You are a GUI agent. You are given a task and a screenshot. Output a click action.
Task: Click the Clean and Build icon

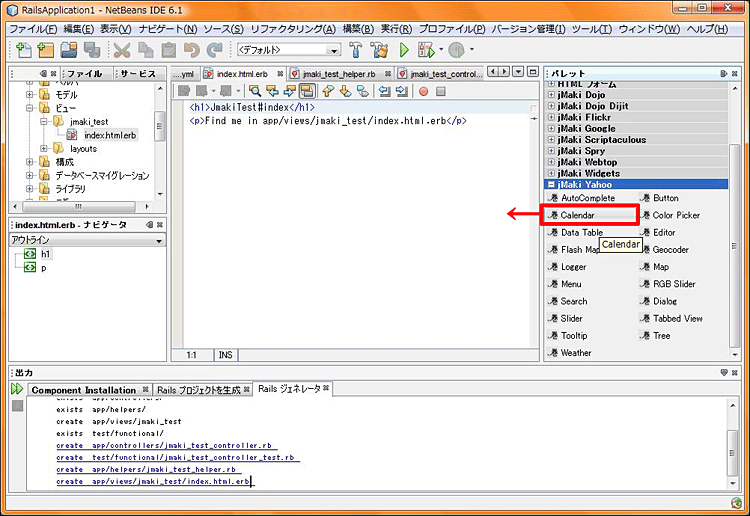coord(379,50)
